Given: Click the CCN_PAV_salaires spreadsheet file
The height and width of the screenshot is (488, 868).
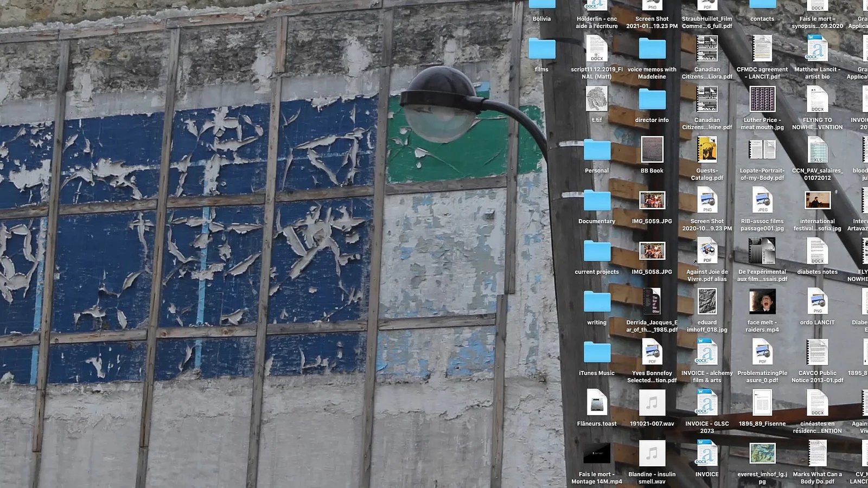Looking at the screenshot, I should [817, 150].
